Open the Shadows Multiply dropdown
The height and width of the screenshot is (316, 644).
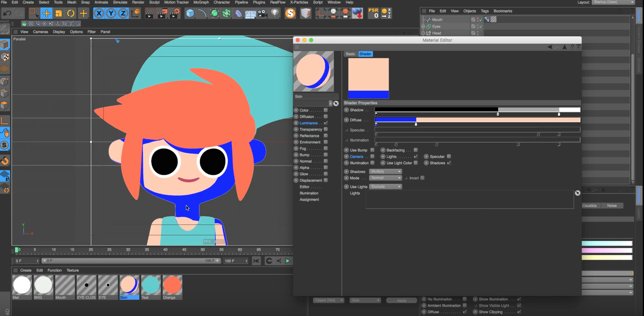click(385, 171)
